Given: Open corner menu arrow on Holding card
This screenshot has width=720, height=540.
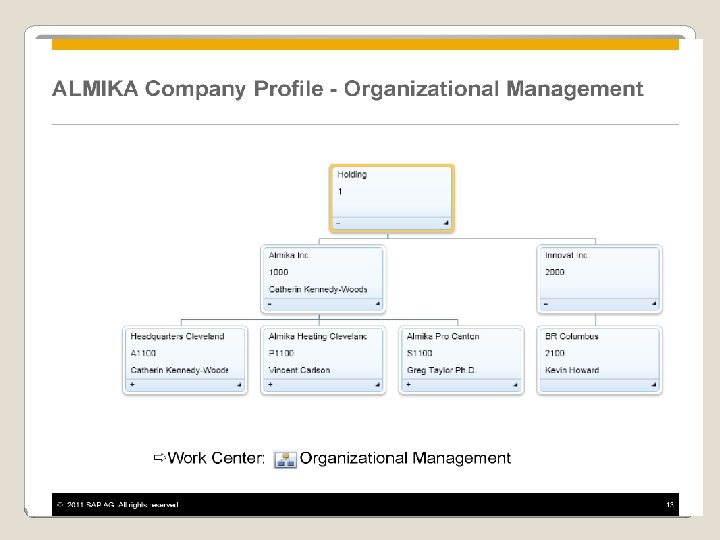Looking at the screenshot, I should pyautogui.click(x=446, y=223).
